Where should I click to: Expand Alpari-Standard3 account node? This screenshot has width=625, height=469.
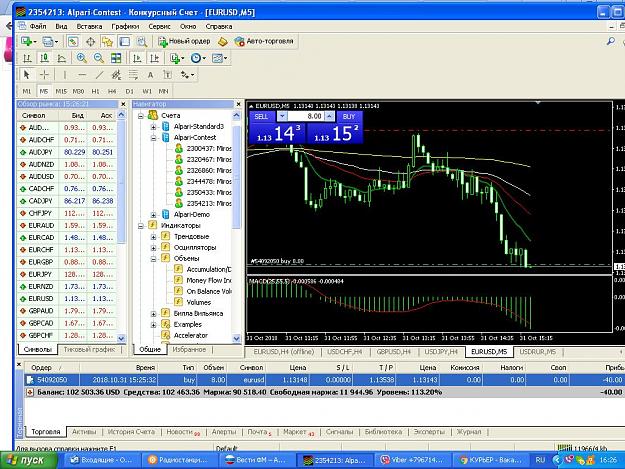pos(153,127)
